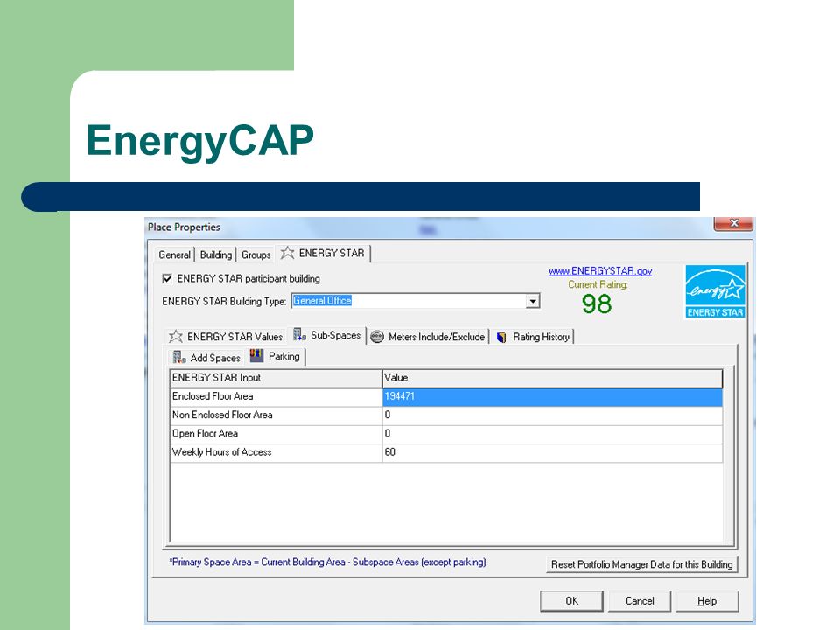Click the Non Enclosed Floor Area label
The image size is (840, 630).
222,415
